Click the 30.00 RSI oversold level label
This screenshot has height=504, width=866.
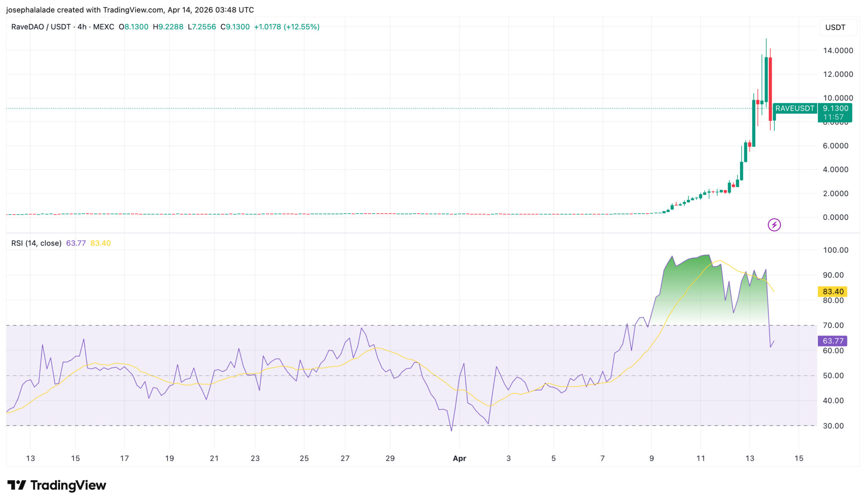833,426
